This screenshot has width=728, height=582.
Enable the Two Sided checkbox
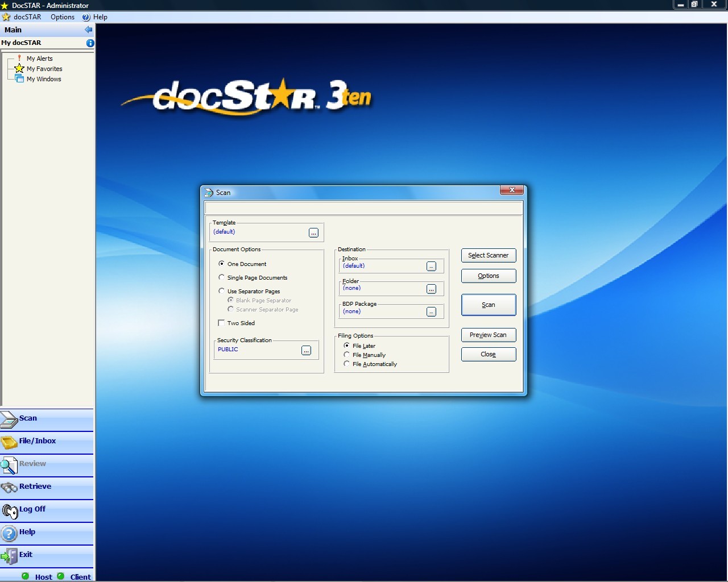point(221,323)
